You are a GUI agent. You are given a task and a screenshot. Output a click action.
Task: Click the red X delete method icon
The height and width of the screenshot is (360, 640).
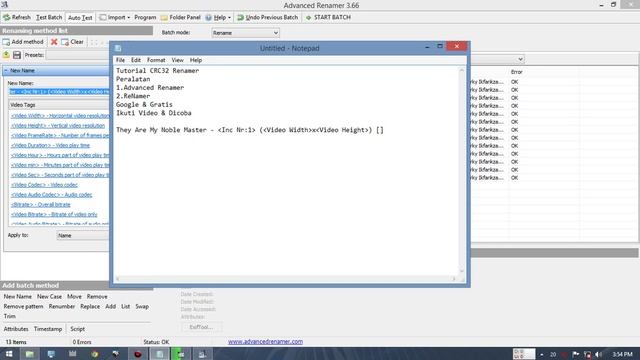[x=54, y=42]
